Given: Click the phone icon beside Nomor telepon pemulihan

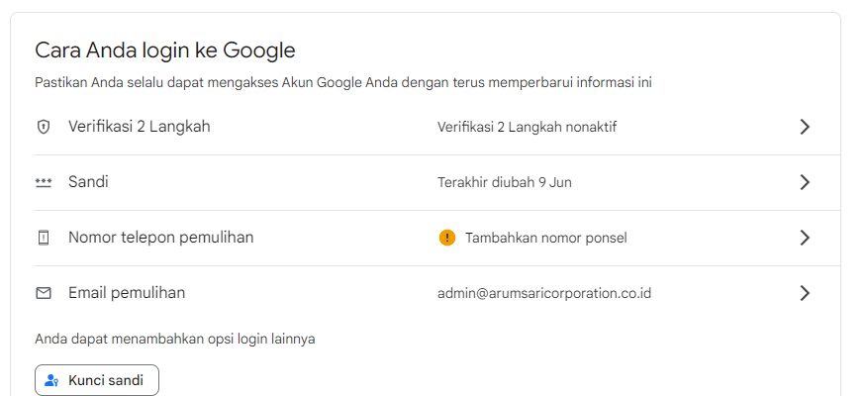Looking at the screenshot, I should pos(44,238).
